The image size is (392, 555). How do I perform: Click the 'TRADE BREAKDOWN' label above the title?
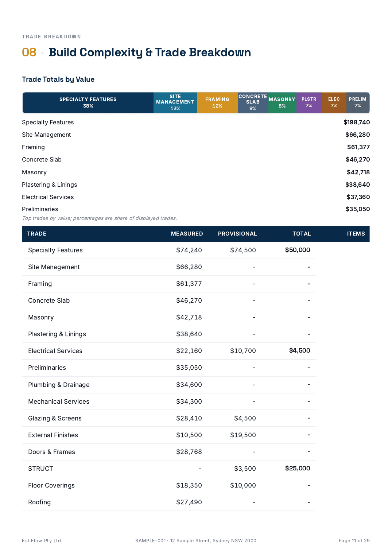point(51,37)
